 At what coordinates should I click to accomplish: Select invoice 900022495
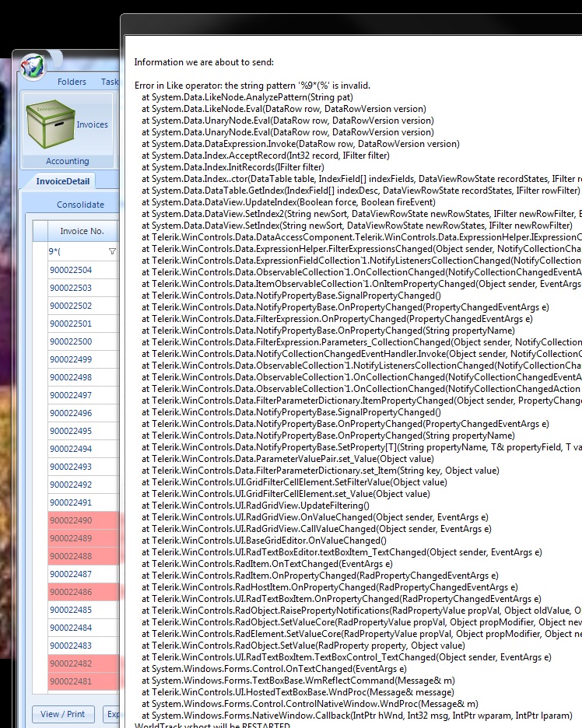pyautogui.click(x=82, y=431)
